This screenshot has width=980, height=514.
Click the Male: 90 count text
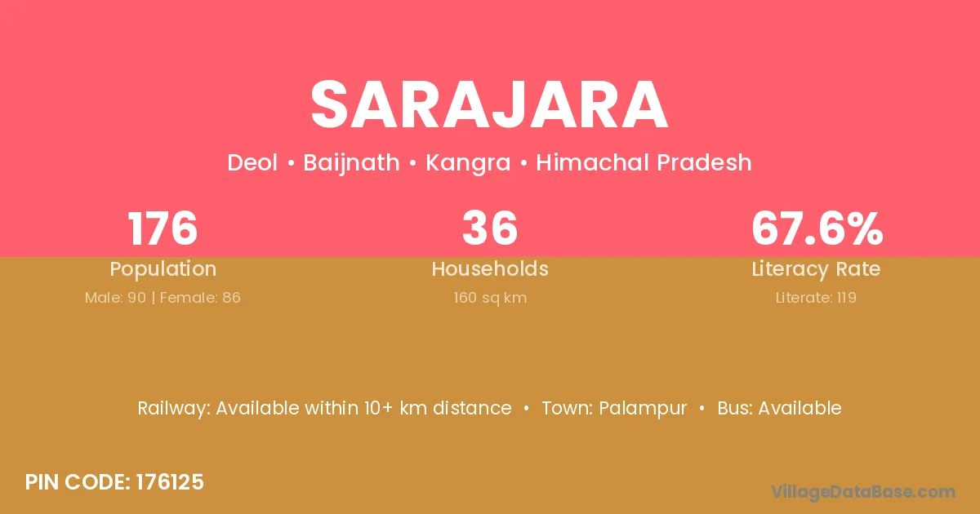coord(115,298)
